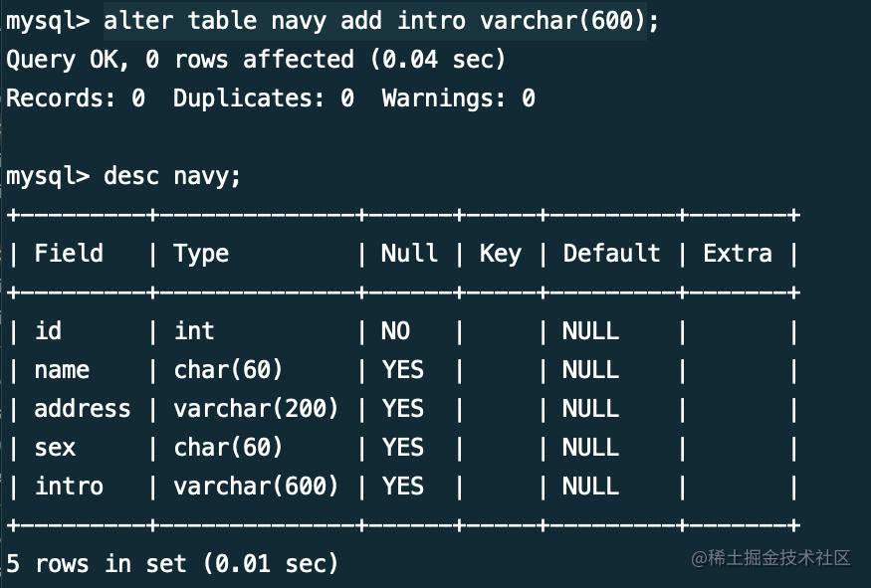Click the 'int' type value
The height and width of the screenshot is (588, 871).
194,331
